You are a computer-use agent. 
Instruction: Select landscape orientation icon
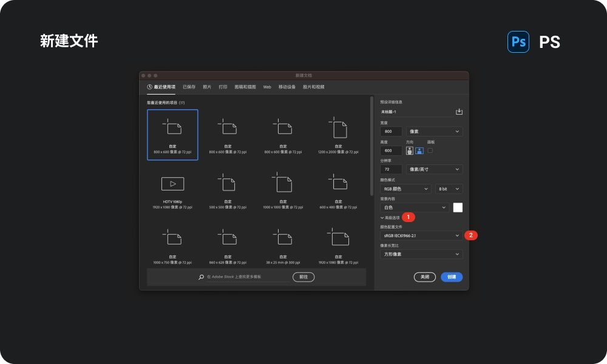click(x=419, y=150)
